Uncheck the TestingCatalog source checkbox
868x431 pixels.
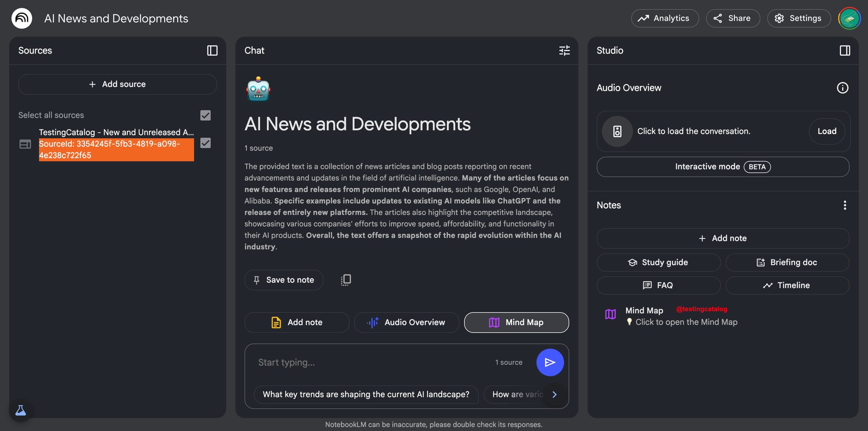point(205,143)
